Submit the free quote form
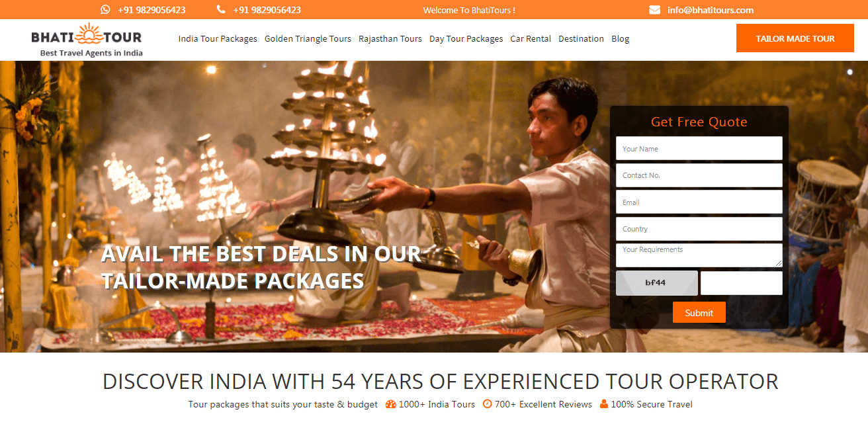Image resolution: width=868 pixels, height=424 pixels. point(699,313)
